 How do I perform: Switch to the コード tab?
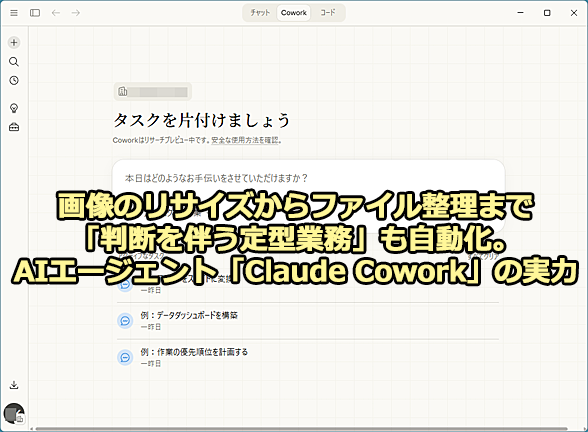coord(328,13)
